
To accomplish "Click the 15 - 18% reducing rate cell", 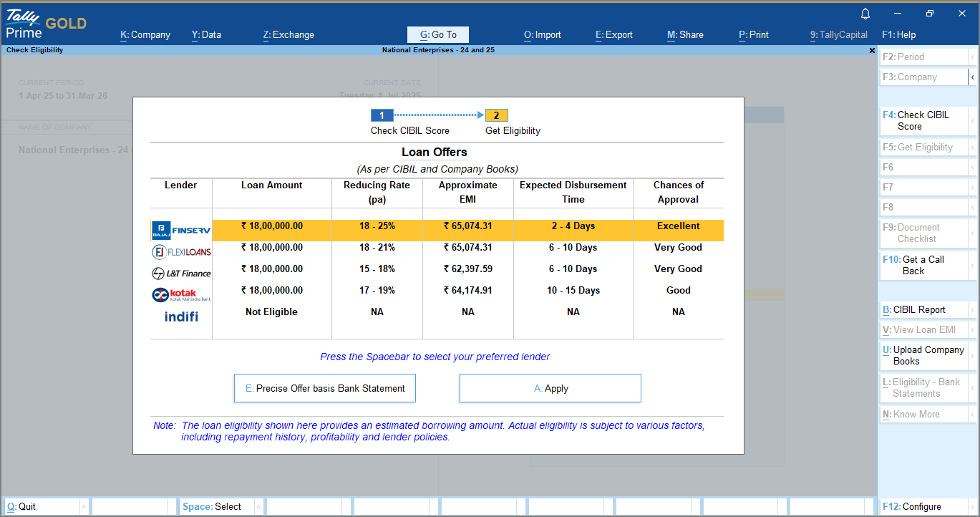I will pos(377,269).
